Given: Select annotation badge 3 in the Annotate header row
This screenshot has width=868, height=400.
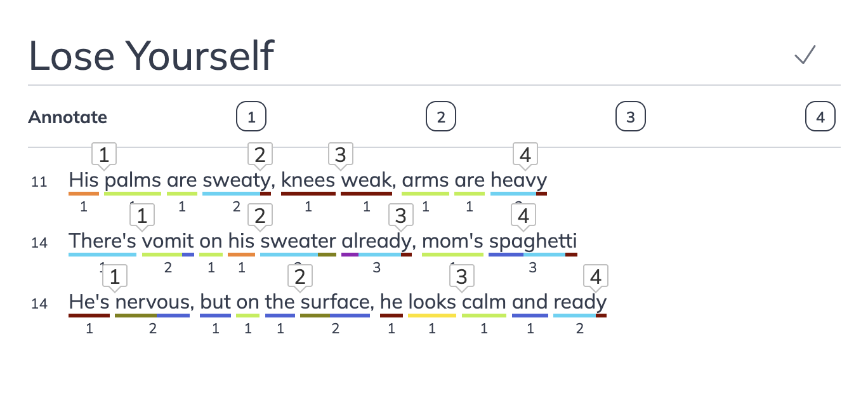Looking at the screenshot, I should (x=629, y=116).
